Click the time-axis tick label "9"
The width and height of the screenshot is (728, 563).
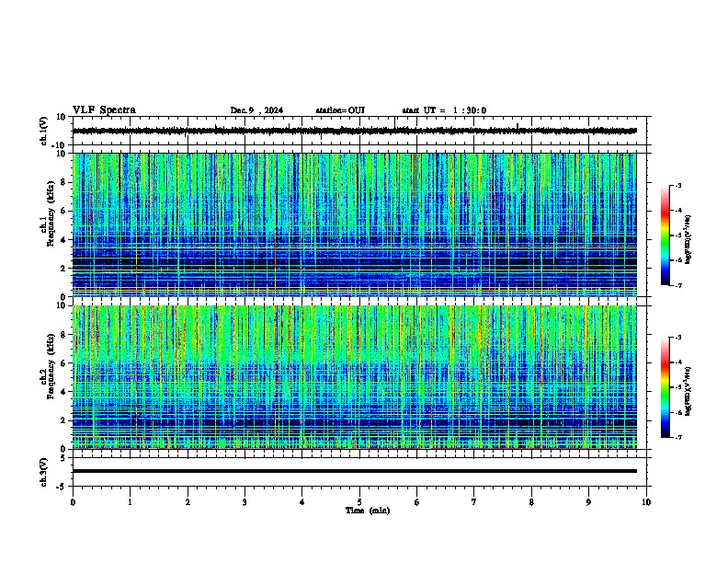click(x=588, y=502)
